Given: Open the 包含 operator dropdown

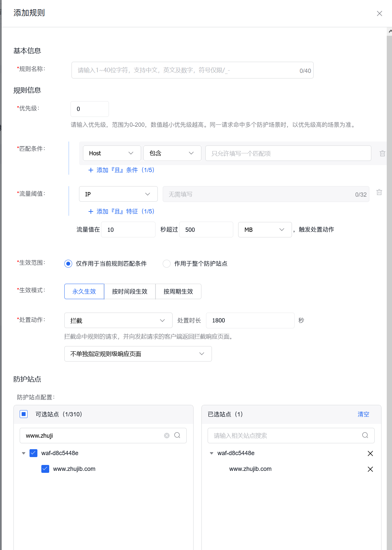Looking at the screenshot, I should pyautogui.click(x=172, y=153).
